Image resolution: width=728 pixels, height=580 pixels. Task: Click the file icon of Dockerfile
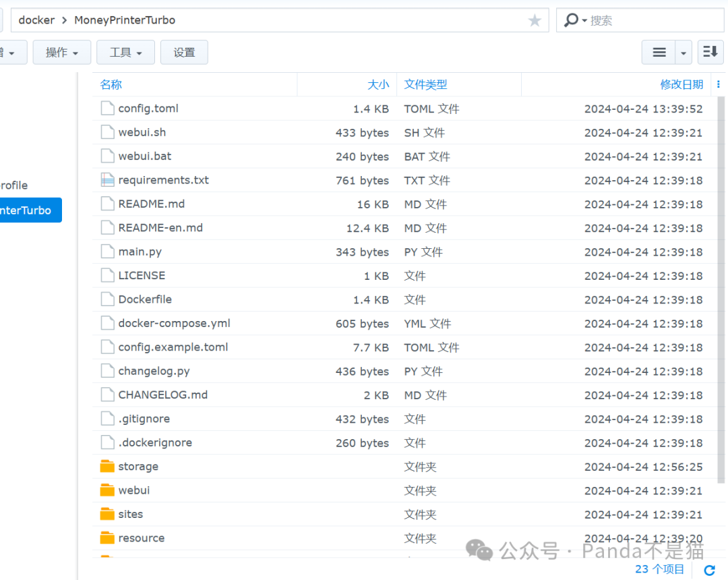click(x=107, y=299)
